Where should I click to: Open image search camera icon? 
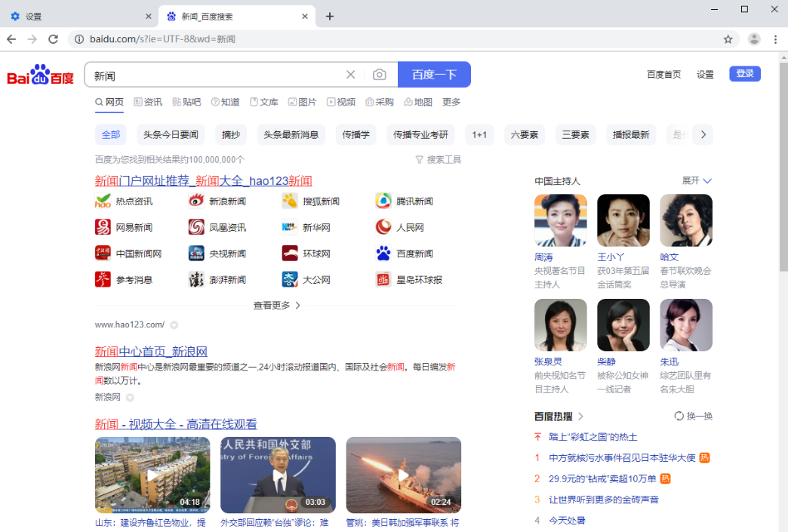click(380, 75)
